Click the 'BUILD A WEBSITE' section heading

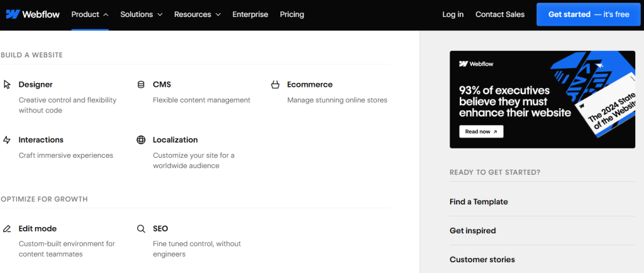pyautogui.click(x=31, y=55)
